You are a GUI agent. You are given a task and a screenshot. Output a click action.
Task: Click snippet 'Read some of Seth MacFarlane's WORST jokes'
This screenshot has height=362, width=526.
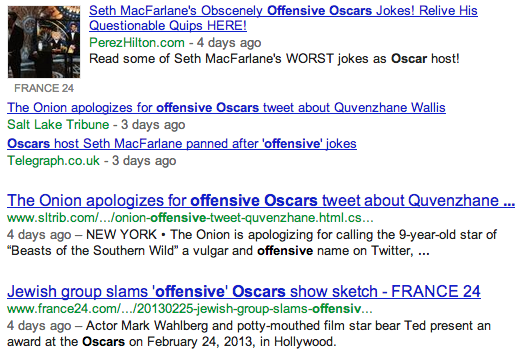(274, 59)
